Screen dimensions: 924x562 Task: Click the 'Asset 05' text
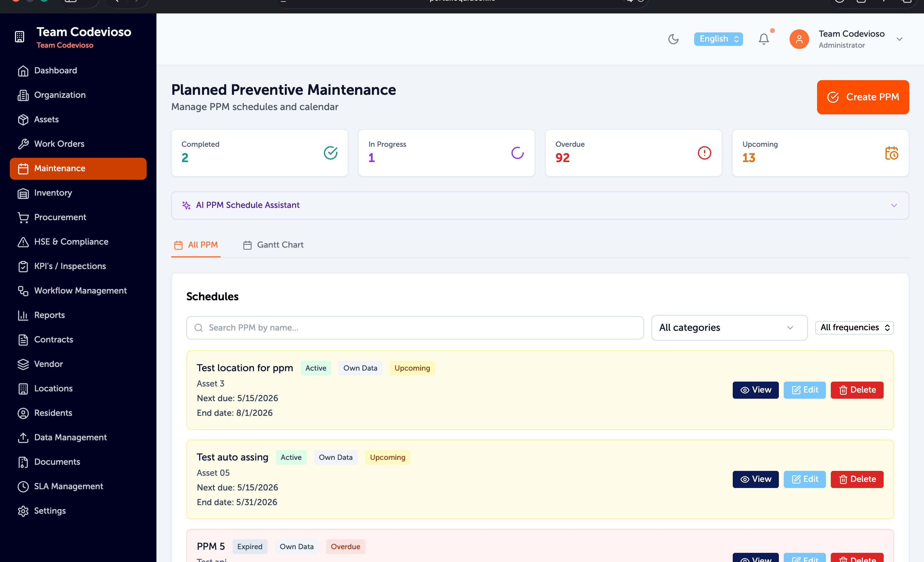213,473
